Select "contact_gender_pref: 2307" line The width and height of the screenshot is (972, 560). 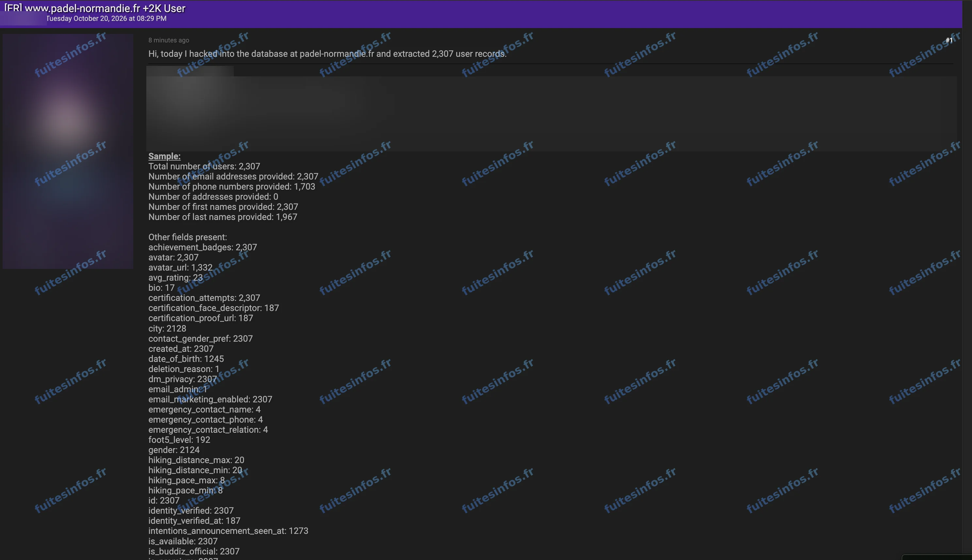201,338
